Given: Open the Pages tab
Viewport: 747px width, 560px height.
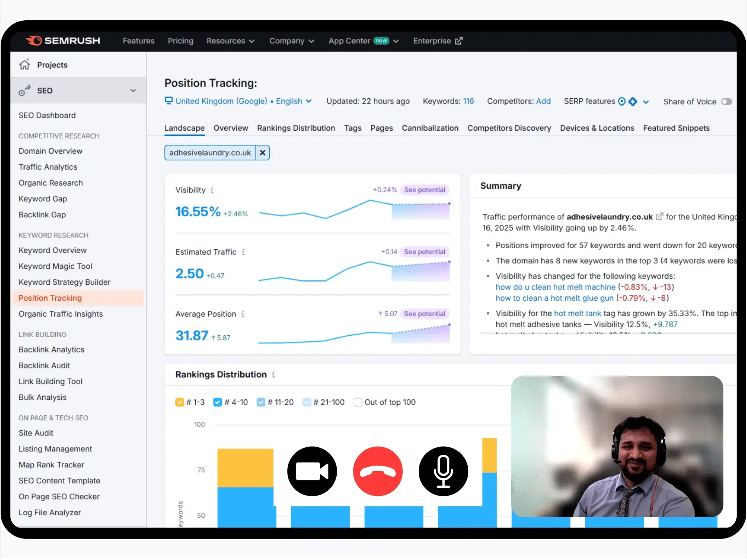Looking at the screenshot, I should [x=382, y=128].
